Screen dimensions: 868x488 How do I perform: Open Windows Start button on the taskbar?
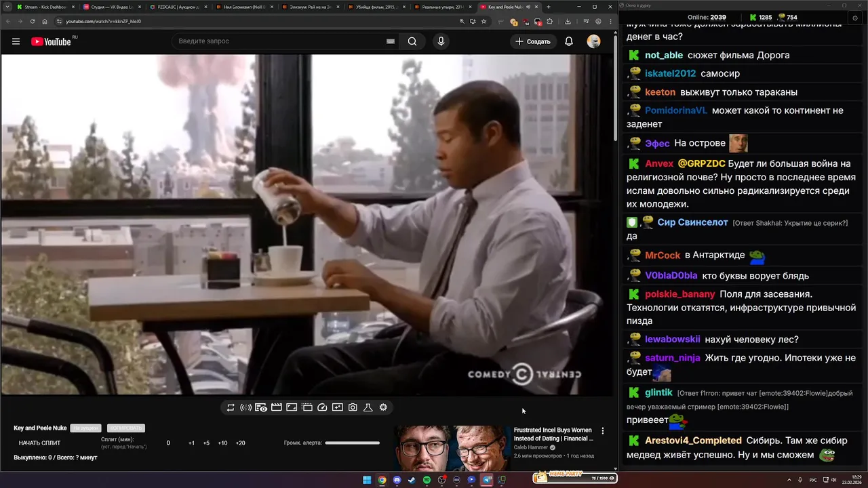pyautogui.click(x=367, y=480)
